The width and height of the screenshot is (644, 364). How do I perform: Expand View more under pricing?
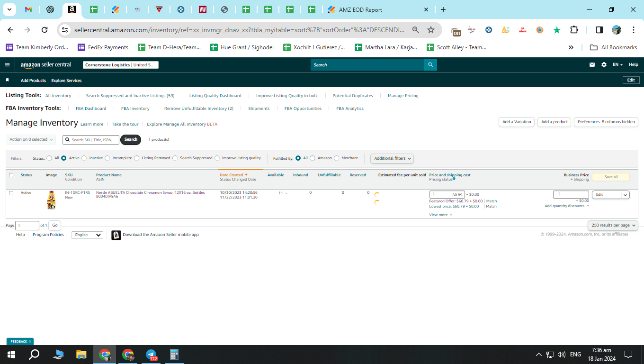(x=440, y=215)
